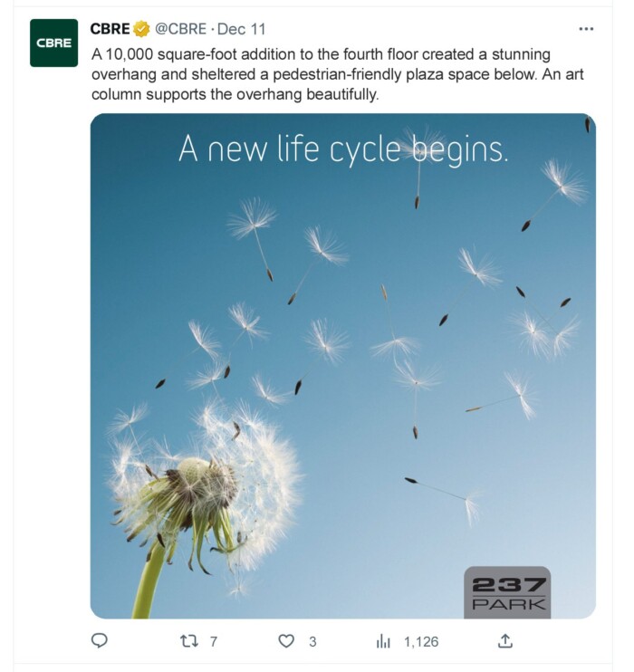Open the CBRE profile avatar
The width and height of the screenshot is (634, 672).
pyautogui.click(x=53, y=43)
